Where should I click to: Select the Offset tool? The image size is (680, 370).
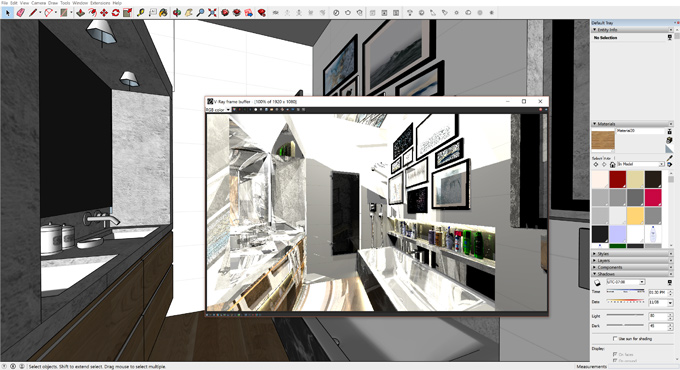pyautogui.click(x=92, y=13)
